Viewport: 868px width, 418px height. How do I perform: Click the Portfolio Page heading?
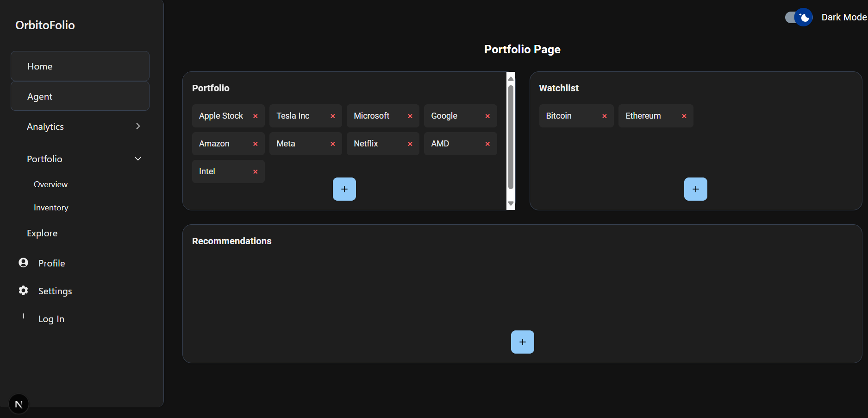tap(522, 50)
